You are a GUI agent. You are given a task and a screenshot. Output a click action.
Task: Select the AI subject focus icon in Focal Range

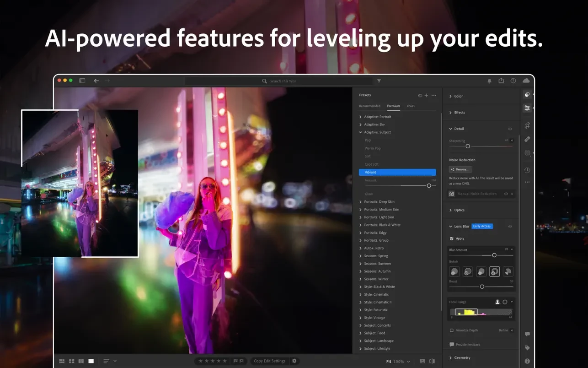click(x=497, y=302)
